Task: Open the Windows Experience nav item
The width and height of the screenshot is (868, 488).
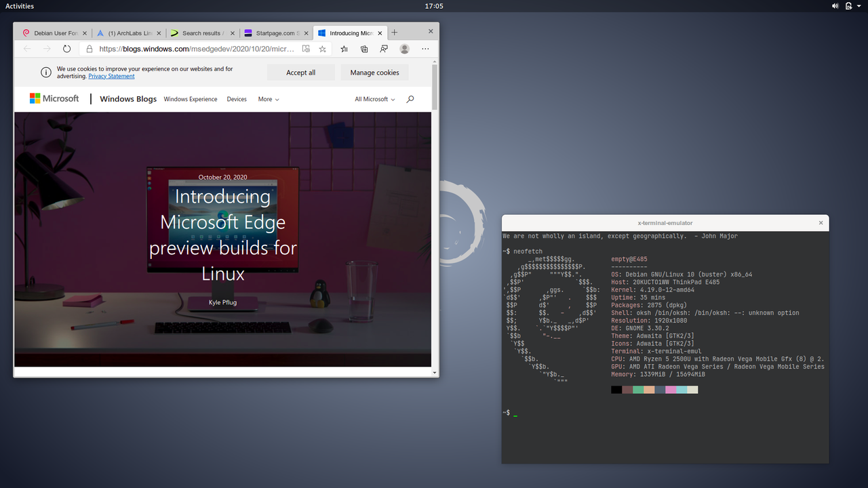Action: click(x=191, y=99)
